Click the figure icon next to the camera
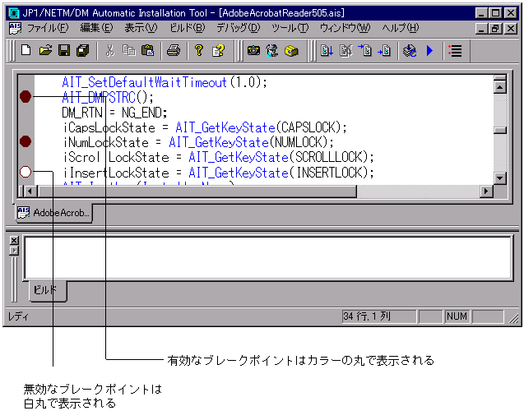This screenshot has width=524, height=420. coord(272,50)
